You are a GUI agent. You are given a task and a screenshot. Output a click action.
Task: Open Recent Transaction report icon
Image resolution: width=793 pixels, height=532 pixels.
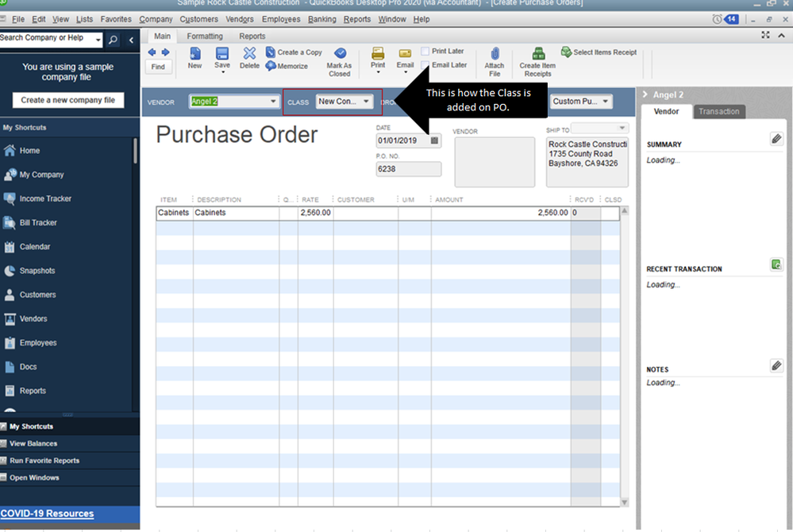tap(776, 264)
